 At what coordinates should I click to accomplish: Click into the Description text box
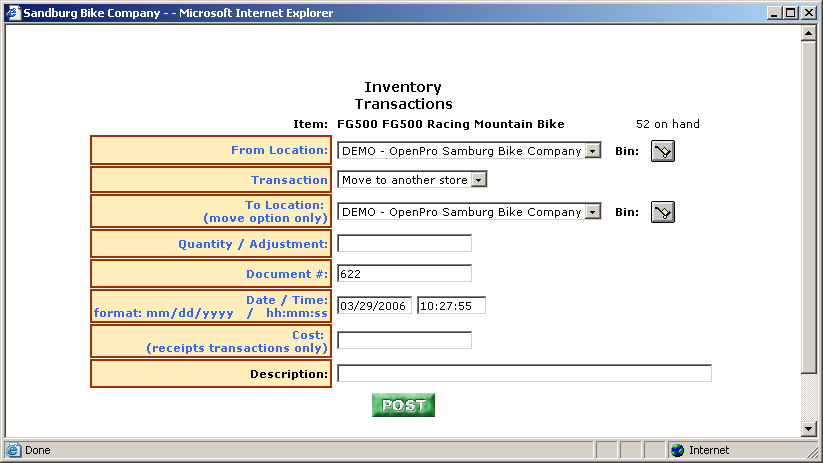pos(524,374)
